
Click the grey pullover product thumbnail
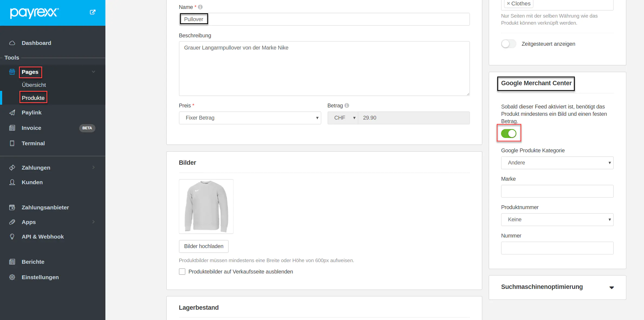click(x=206, y=206)
